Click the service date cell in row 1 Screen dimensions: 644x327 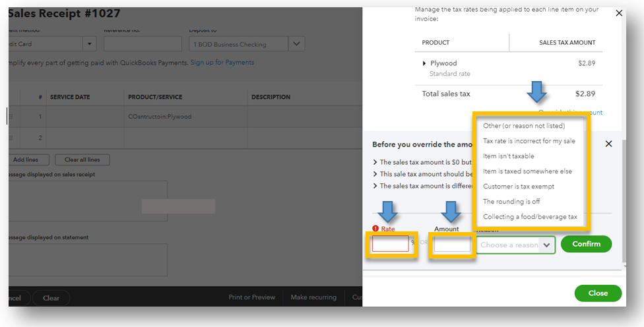point(85,117)
